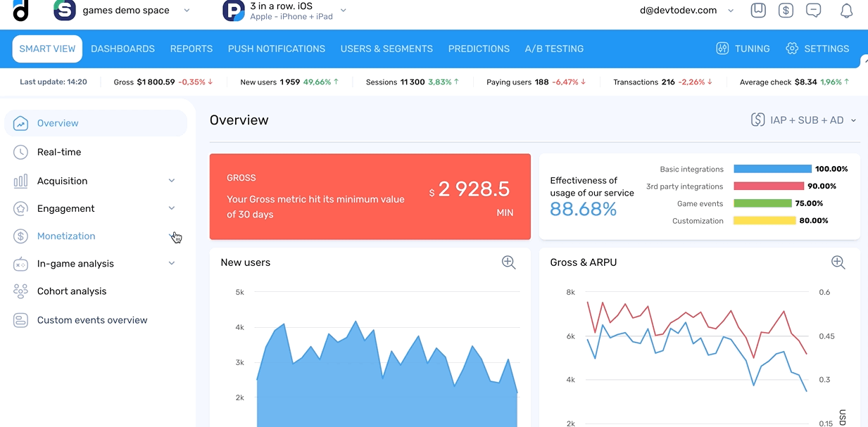Screen dimensions: 868x427
Task: Click magnifier icon on Gross & ARPU chart
Action: [x=838, y=262]
